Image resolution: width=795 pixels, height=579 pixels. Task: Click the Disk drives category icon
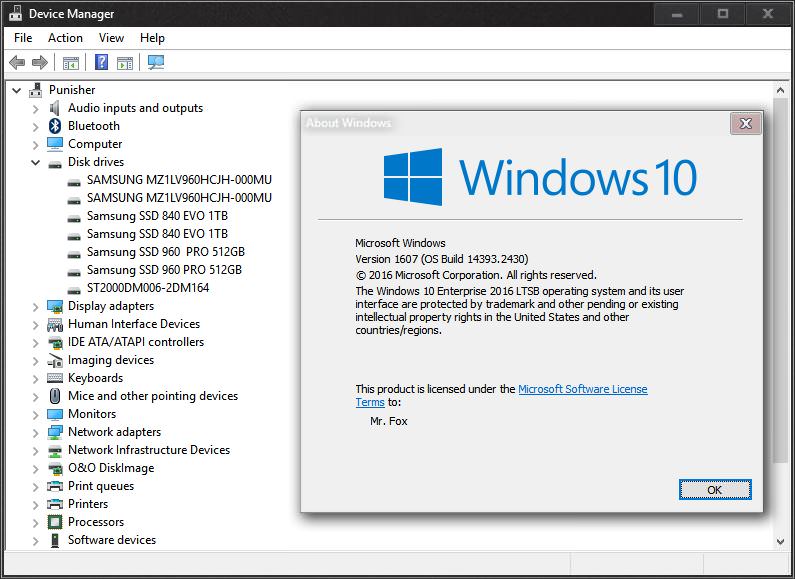tap(55, 163)
